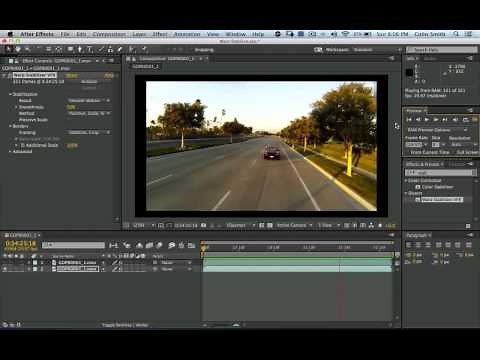Open the Method dropdown
The height and width of the screenshot is (360, 480).
89,113
